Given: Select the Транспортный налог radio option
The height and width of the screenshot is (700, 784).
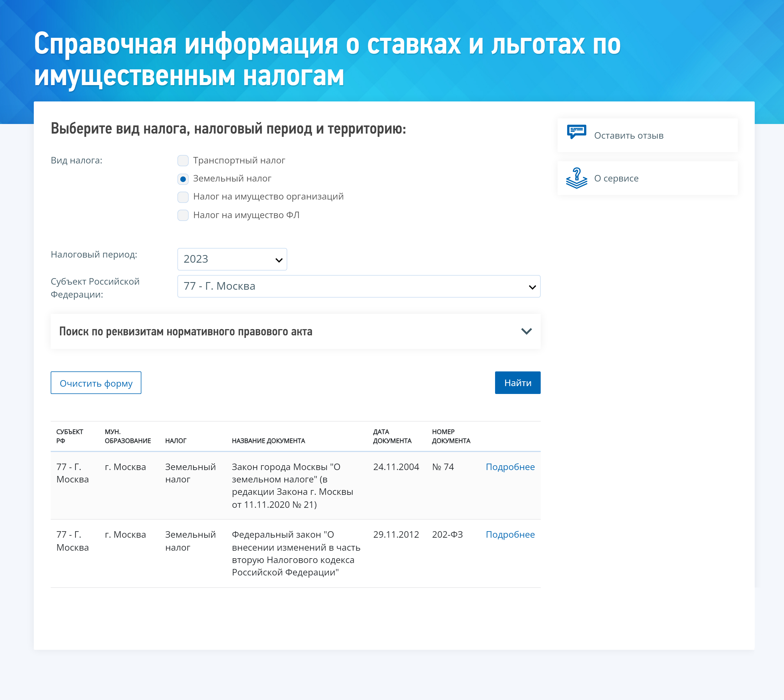Looking at the screenshot, I should (183, 160).
